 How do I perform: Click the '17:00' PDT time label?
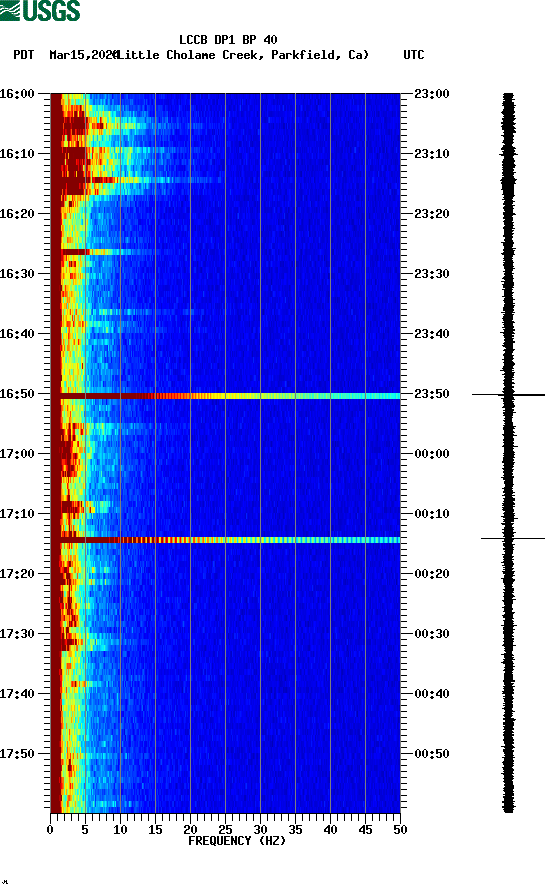17,454
